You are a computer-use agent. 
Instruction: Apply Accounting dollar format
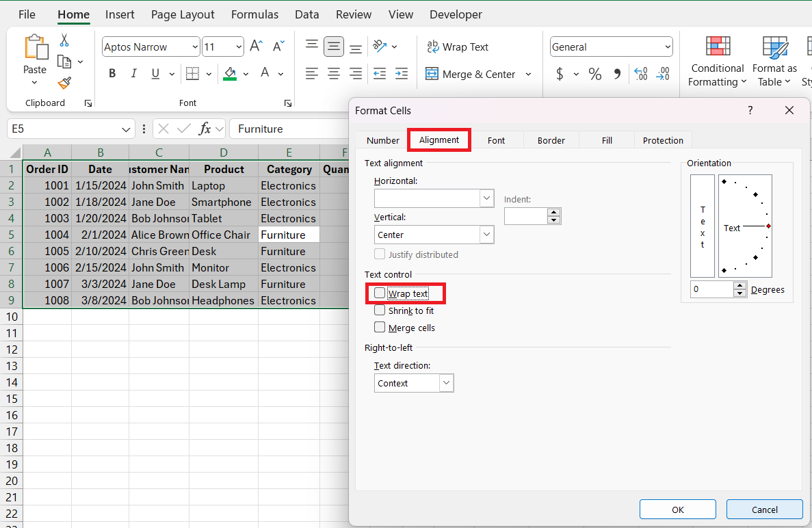point(560,74)
